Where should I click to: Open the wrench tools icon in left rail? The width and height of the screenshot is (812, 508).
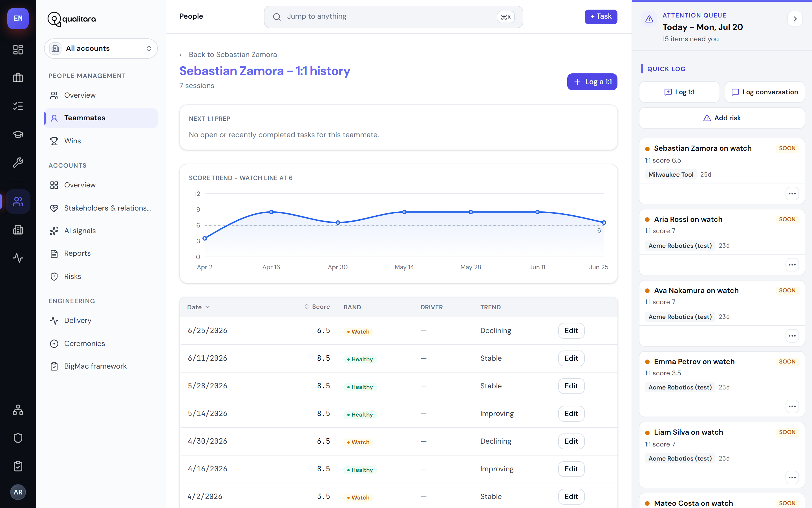18,163
